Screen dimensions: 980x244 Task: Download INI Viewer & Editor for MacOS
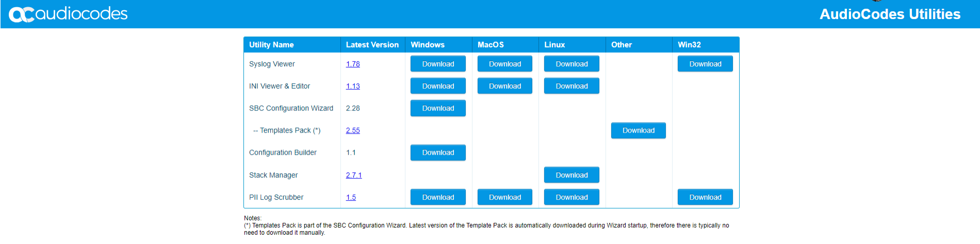pyautogui.click(x=505, y=86)
